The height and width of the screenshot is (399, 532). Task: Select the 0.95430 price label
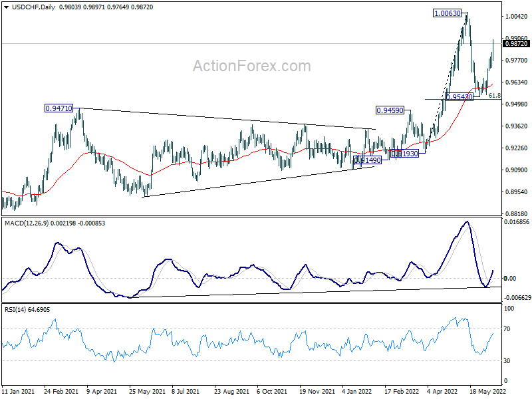click(459, 97)
